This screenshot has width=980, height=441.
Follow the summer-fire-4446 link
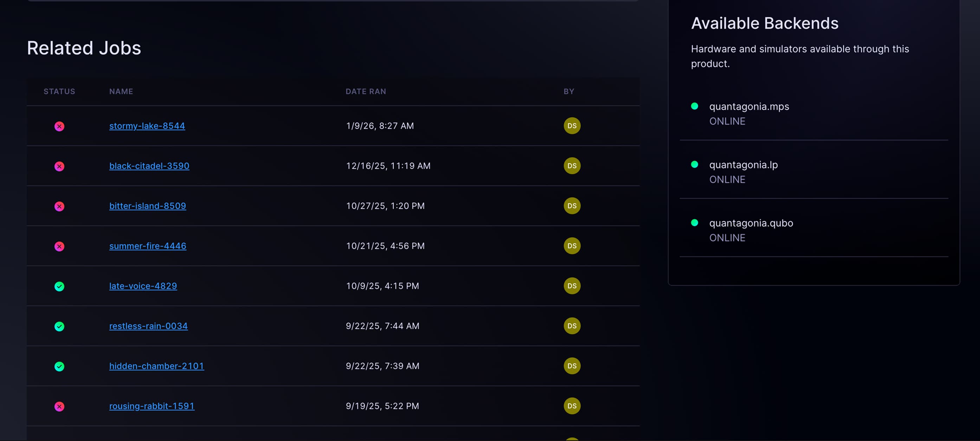148,246
